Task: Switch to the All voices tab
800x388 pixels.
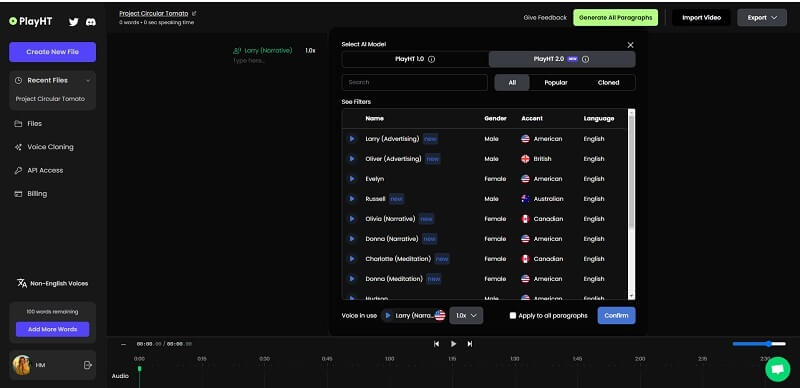Action: [512, 82]
